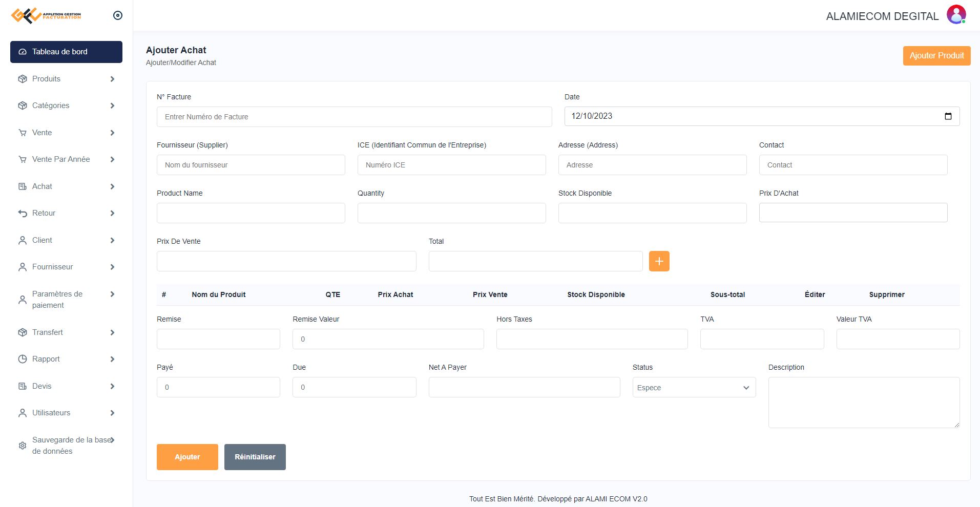Viewport: 980px width, 507px height.
Task: Expand the Achat menu chevron
Action: click(x=112, y=186)
